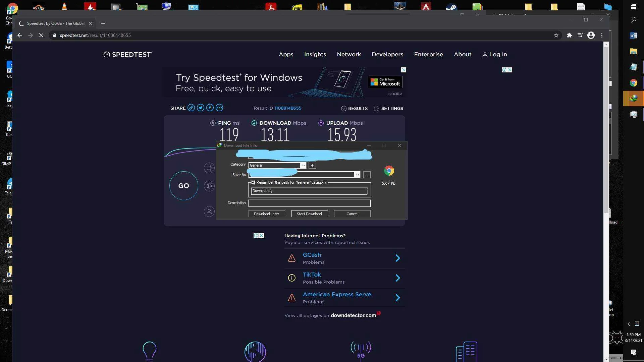Click the server globe icon

pyautogui.click(x=209, y=186)
